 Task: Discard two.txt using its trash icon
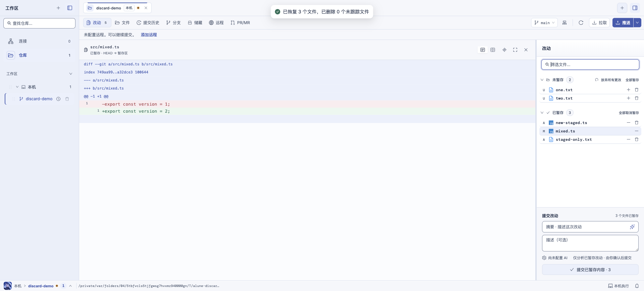[637, 98]
